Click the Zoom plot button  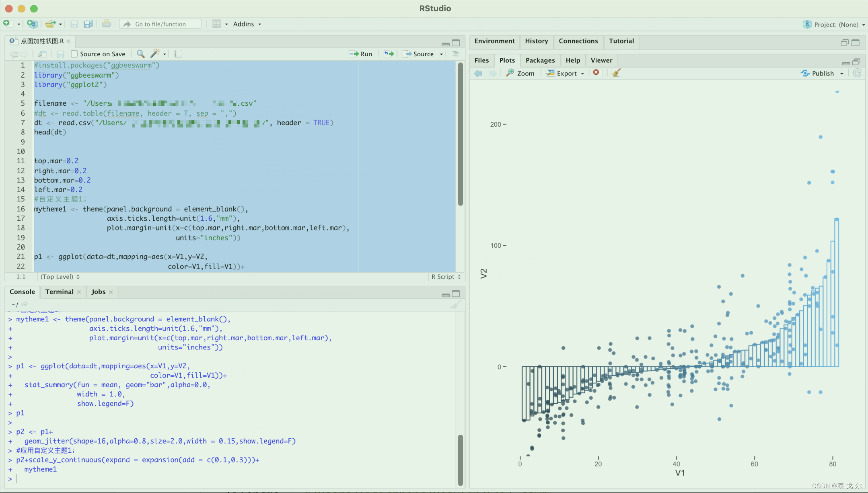coord(520,73)
